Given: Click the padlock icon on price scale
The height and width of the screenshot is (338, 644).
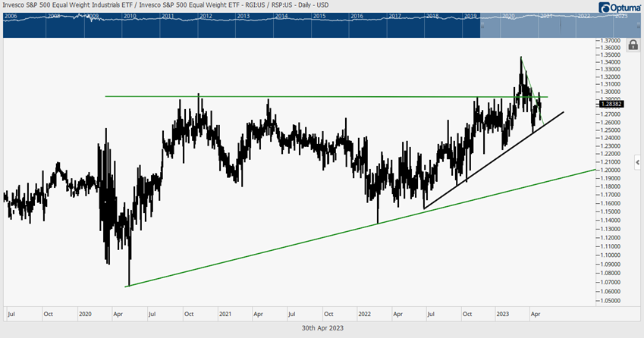Looking at the screenshot, I should (x=633, y=45).
